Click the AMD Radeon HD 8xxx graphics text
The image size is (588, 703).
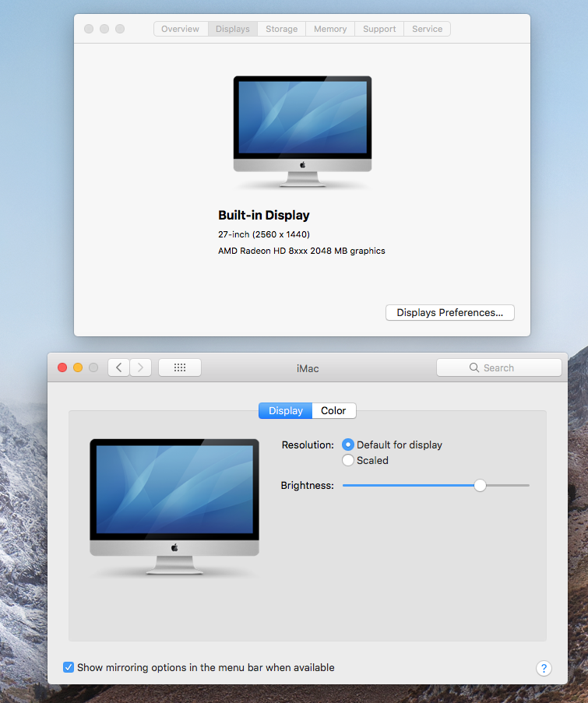pyautogui.click(x=301, y=251)
